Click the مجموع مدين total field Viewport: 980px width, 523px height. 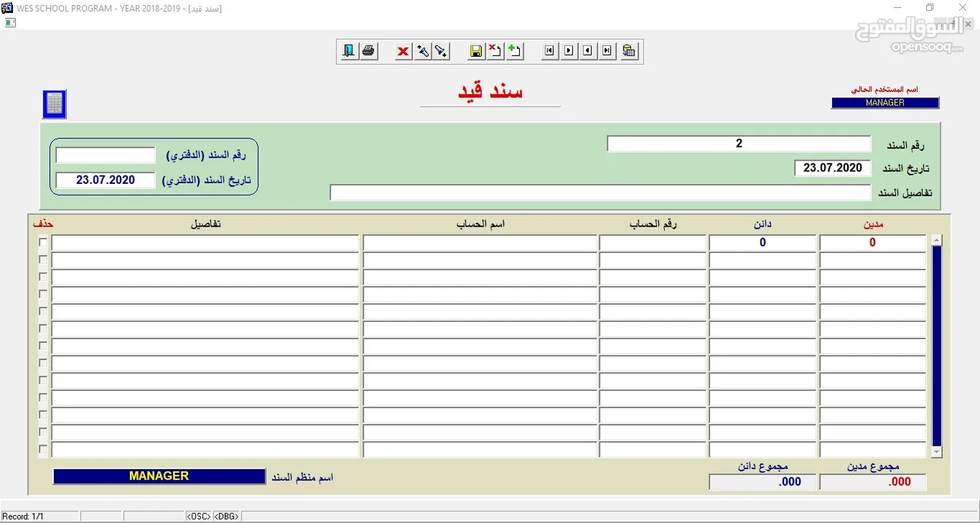873,482
